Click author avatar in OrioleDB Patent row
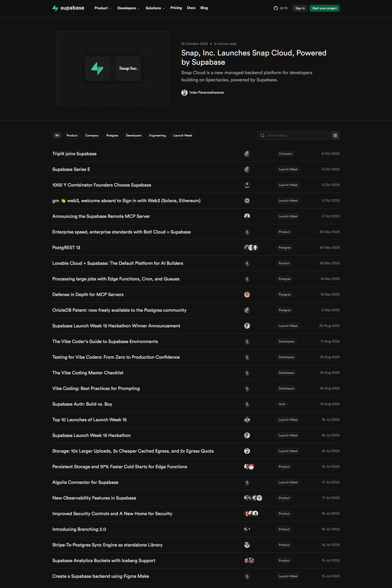This screenshot has width=392, height=588. point(247,310)
